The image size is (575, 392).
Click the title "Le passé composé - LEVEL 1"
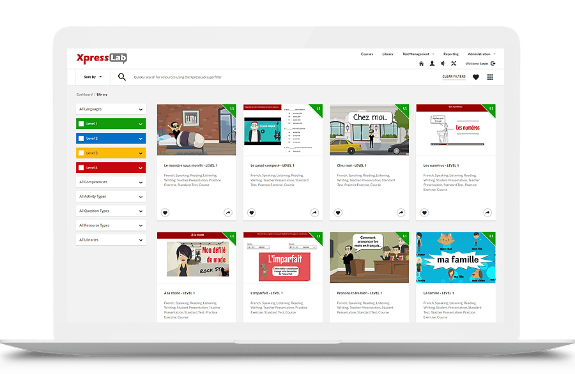[272, 165]
